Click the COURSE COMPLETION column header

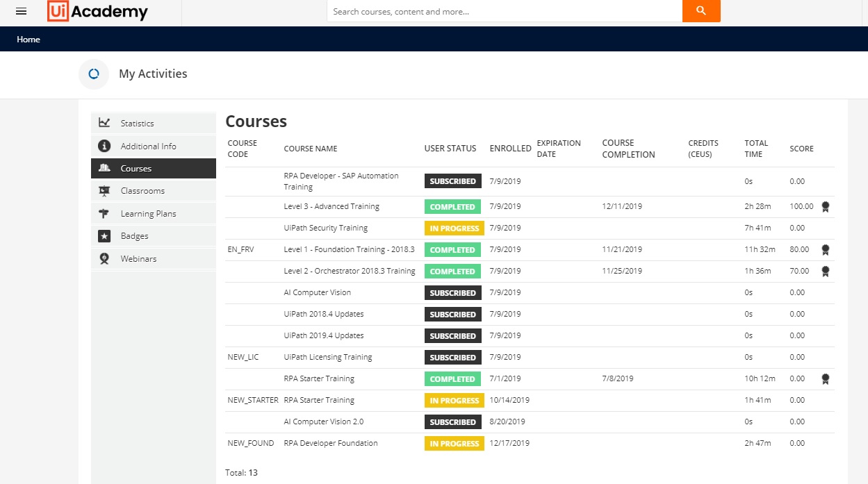pos(629,149)
